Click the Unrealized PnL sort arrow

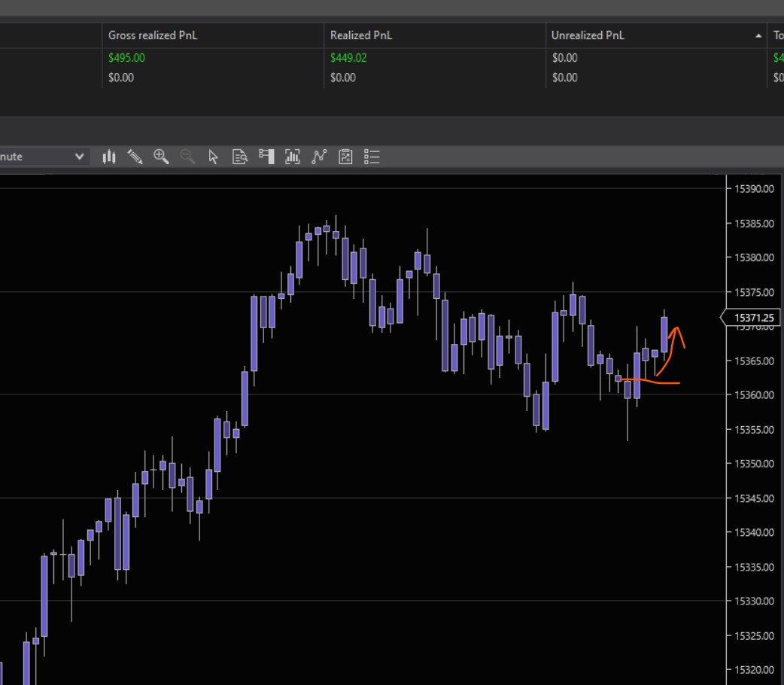click(x=758, y=36)
